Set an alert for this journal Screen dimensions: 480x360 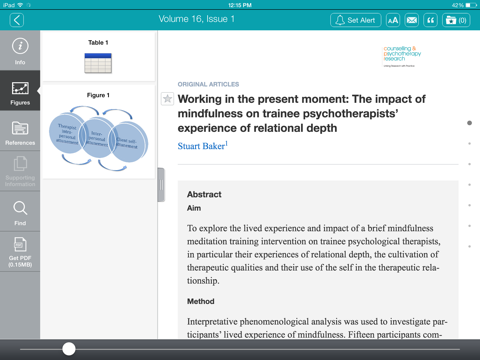point(356,20)
